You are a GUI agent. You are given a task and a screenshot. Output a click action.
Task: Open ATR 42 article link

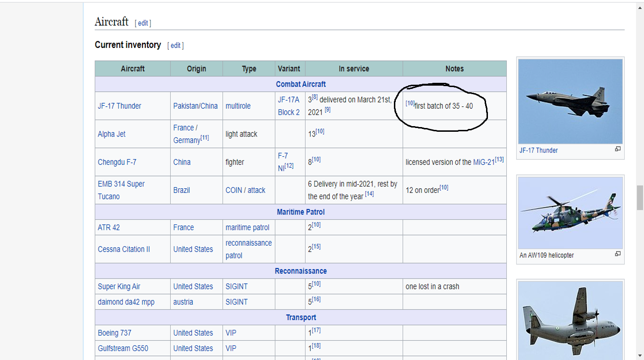click(x=109, y=228)
